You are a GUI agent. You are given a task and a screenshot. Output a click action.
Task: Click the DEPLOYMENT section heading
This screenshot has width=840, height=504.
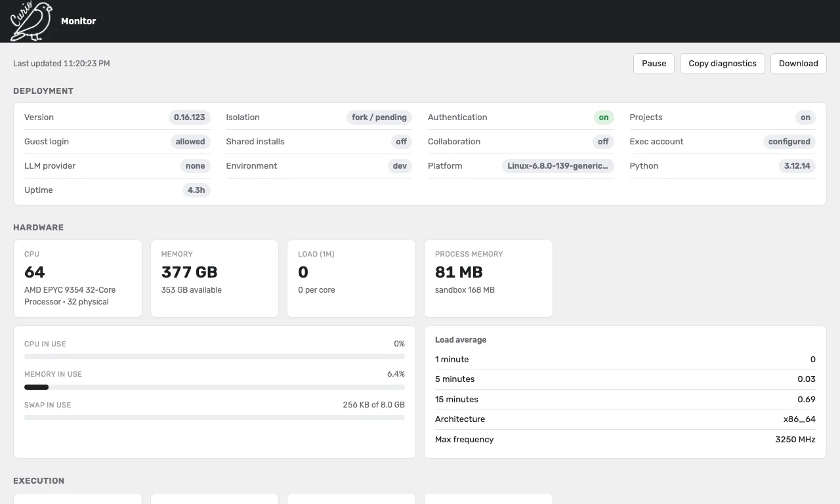click(43, 91)
